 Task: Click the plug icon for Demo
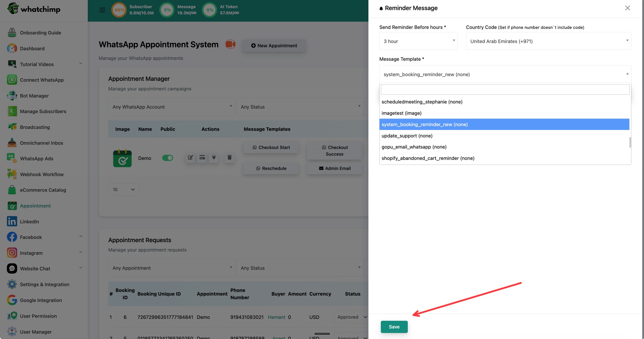pyautogui.click(x=214, y=158)
